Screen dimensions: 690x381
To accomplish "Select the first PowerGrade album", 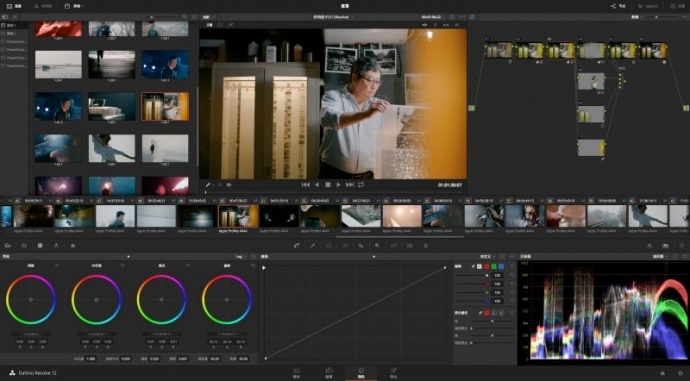I will click(x=15, y=42).
